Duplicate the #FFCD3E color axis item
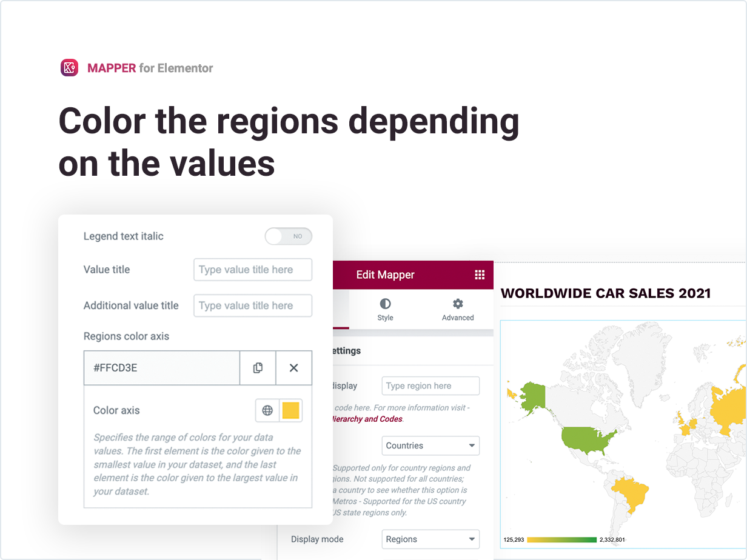 (x=258, y=367)
